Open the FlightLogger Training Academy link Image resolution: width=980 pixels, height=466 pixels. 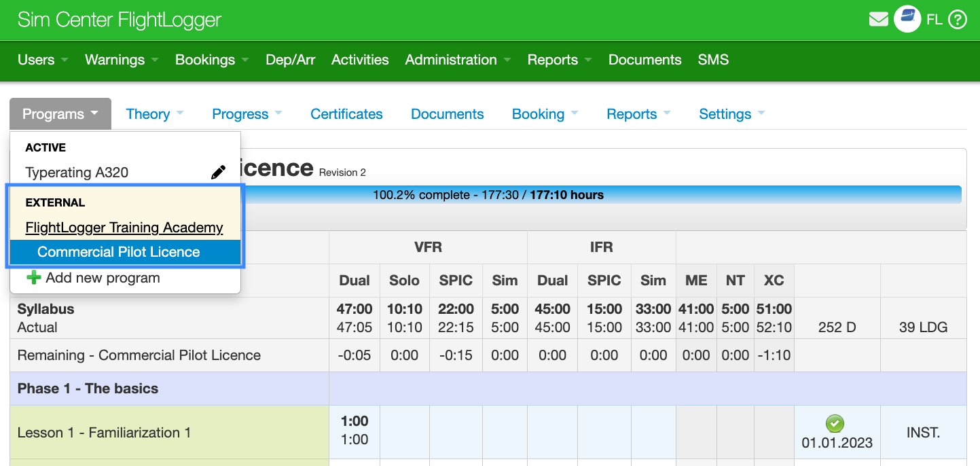pyautogui.click(x=124, y=227)
